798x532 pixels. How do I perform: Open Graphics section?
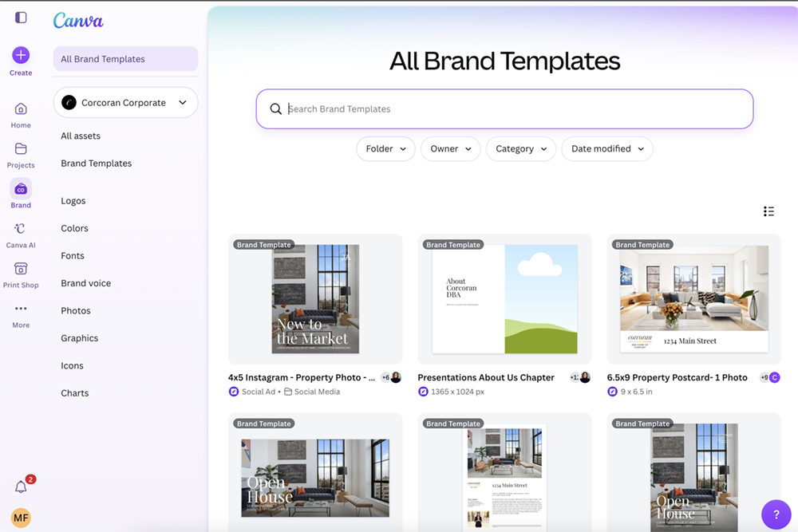pyautogui.click(x=79, y=338)
